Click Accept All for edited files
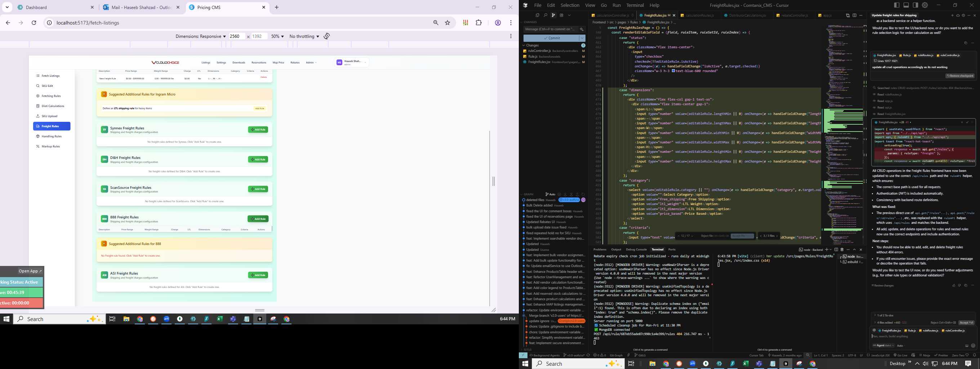Screen dimensions: 980x369 [x=966, y=323]
